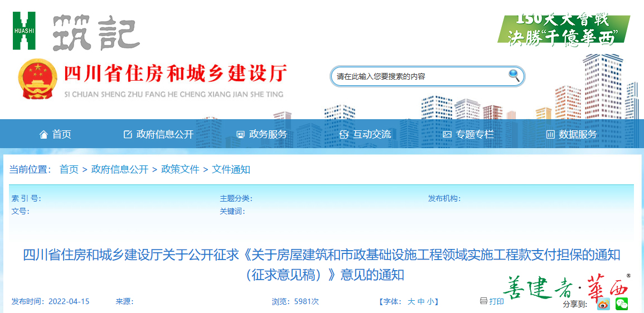Go to 政务服务 in the navigation bar

point(262,134)
